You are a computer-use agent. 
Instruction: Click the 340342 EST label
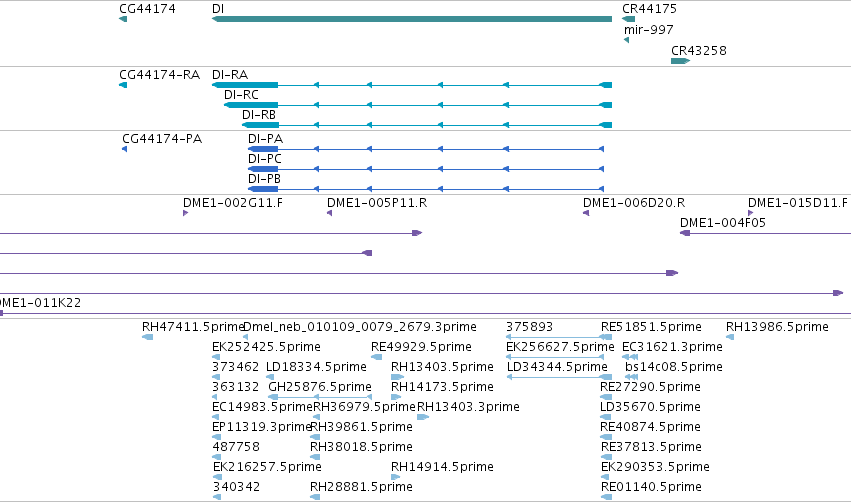(x=236, y=487)
